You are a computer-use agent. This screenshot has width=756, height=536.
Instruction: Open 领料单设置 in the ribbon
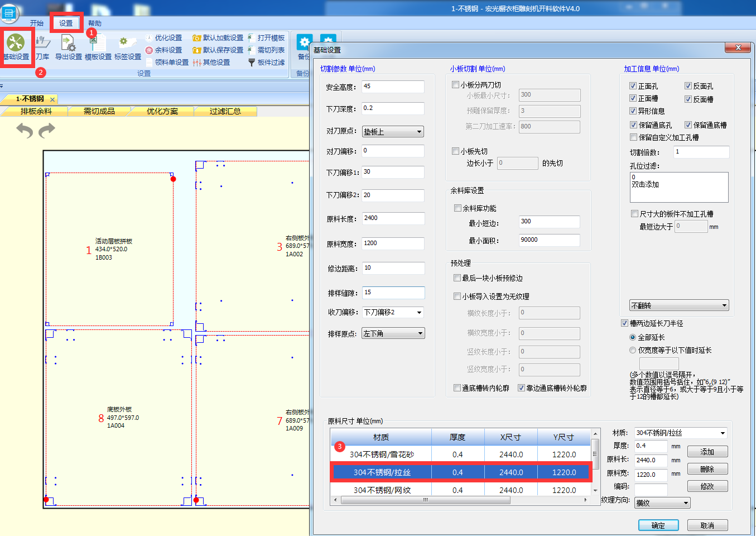pos(167,63)
